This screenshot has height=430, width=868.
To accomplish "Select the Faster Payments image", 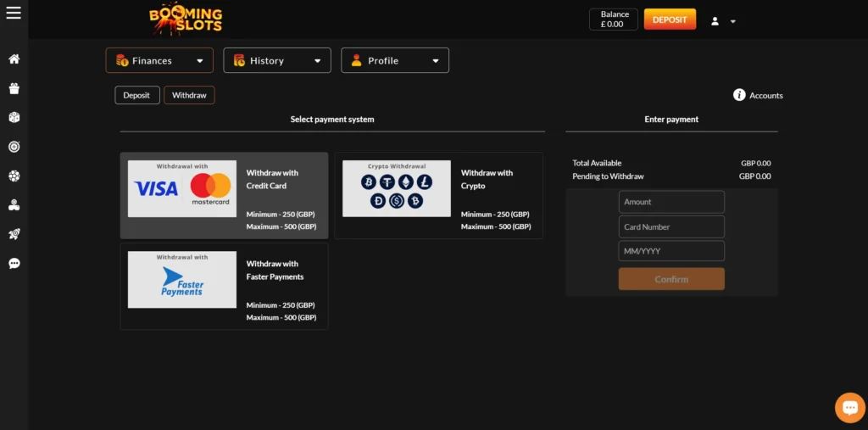I will 182,280.
